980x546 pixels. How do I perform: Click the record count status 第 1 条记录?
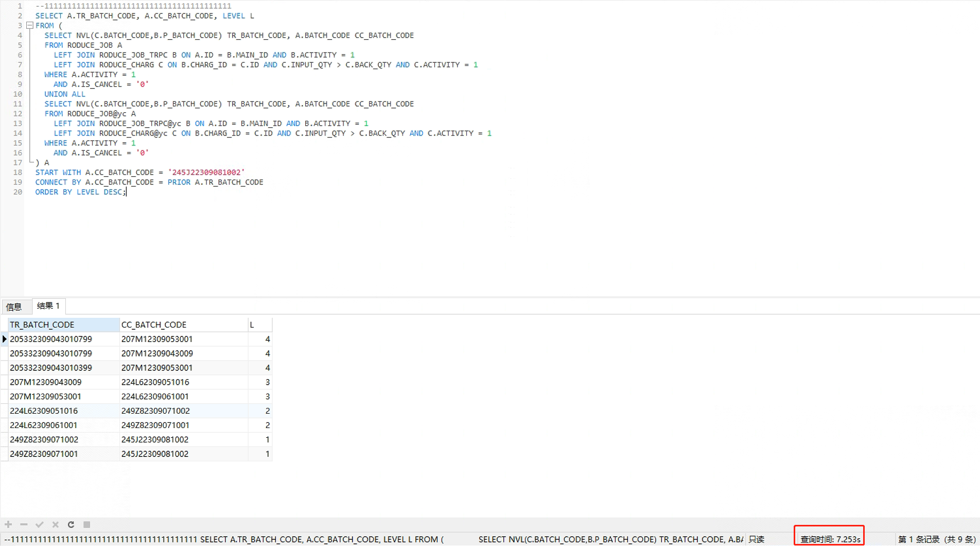click(937, 539)
